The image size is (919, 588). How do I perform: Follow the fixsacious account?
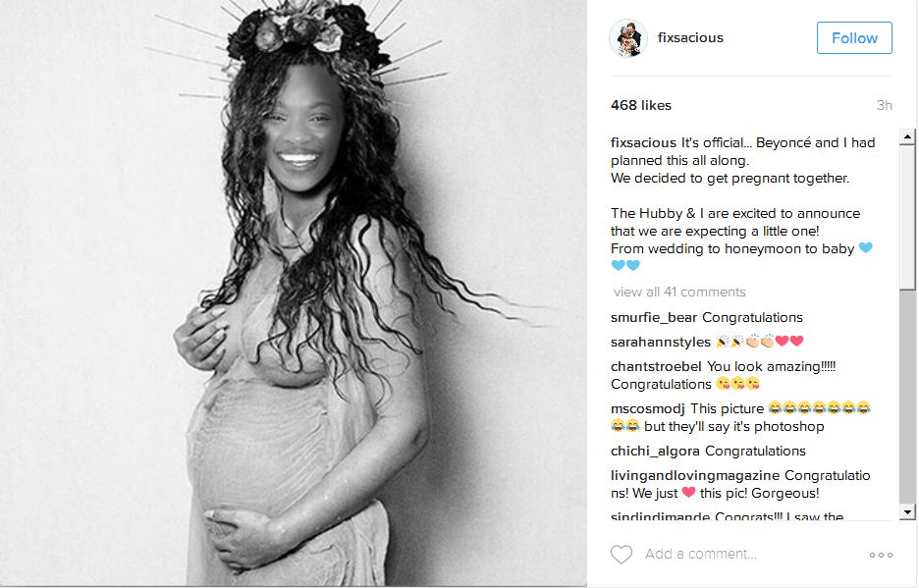(854, 38)
